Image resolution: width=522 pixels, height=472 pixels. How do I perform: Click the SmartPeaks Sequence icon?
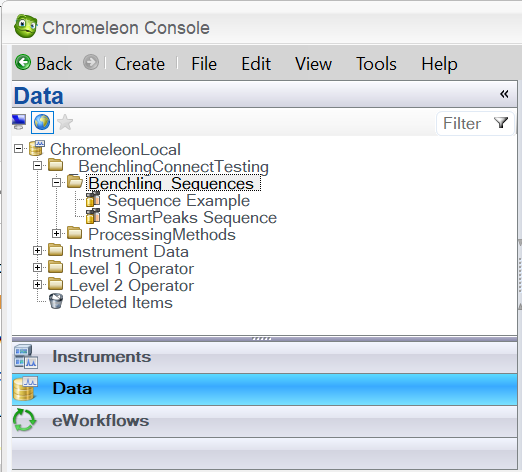(x=93, y=216)
